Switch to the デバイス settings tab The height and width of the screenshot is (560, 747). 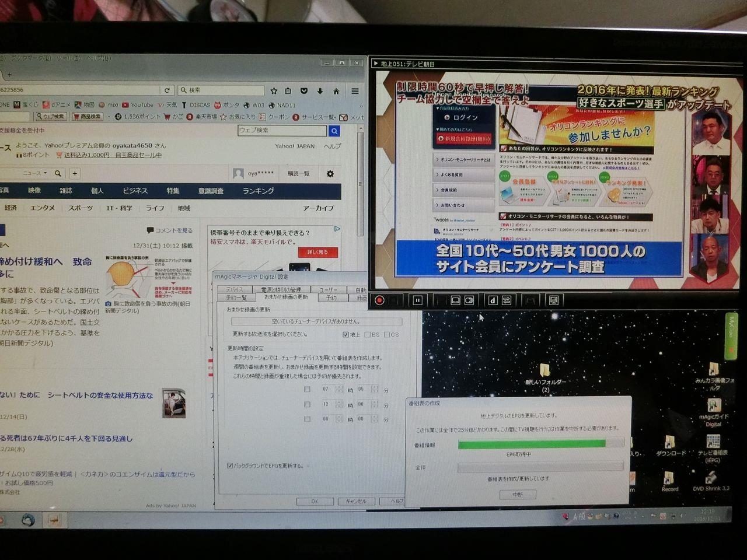[x=235, y=289]
